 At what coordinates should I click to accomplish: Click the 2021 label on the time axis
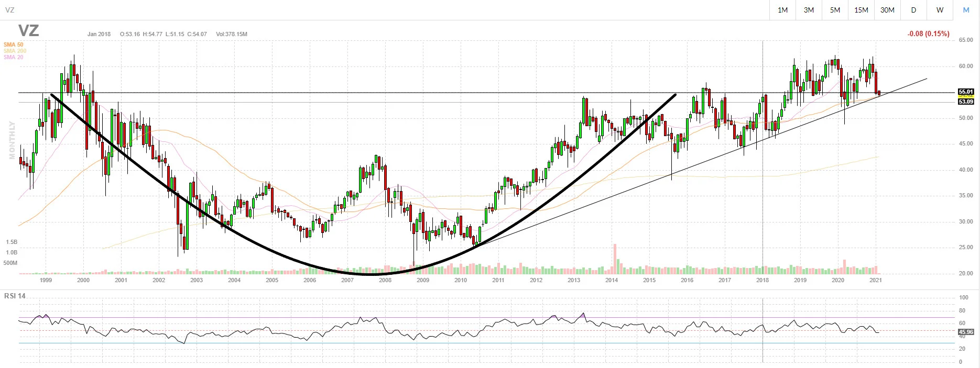pyautogui.click(x=876, y=280)
